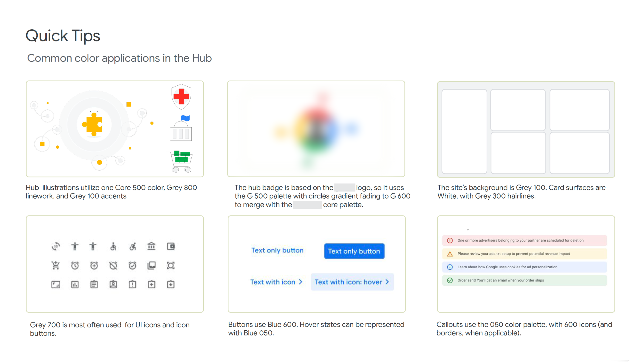Screen dimensions: 644x362
Task: Select the center focus frame icon
Action: pos(171,265)
